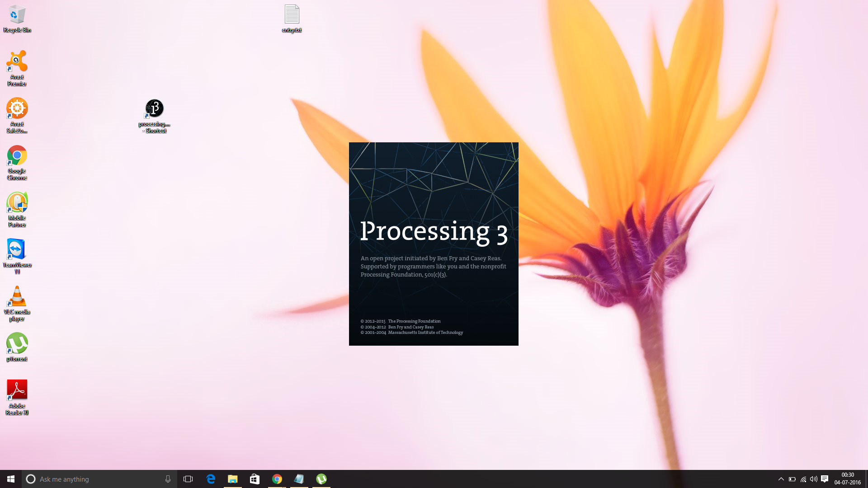The width and height of the screenshot is (868, 488).
Task: Open File Explorer in taskbar
Action: 232,479
